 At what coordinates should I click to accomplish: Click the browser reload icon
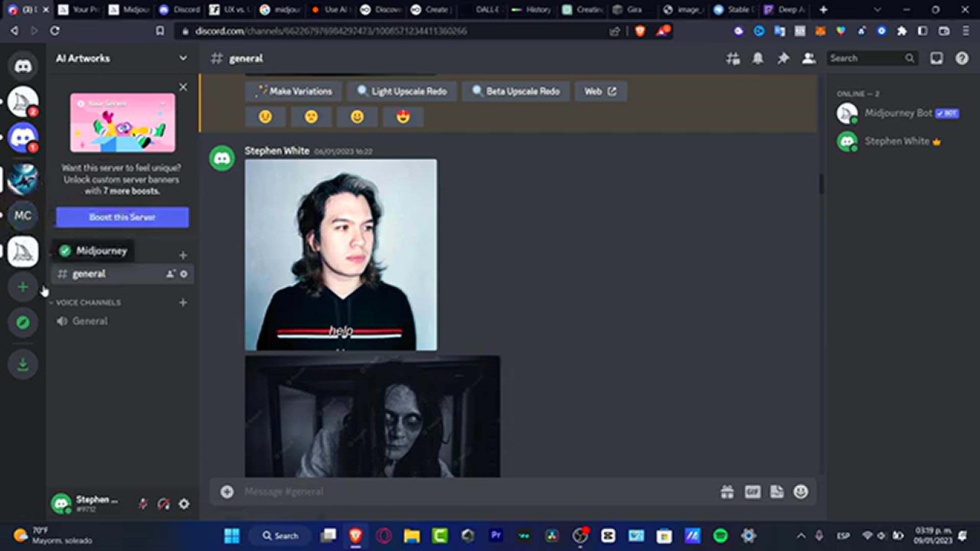point(55,31)
